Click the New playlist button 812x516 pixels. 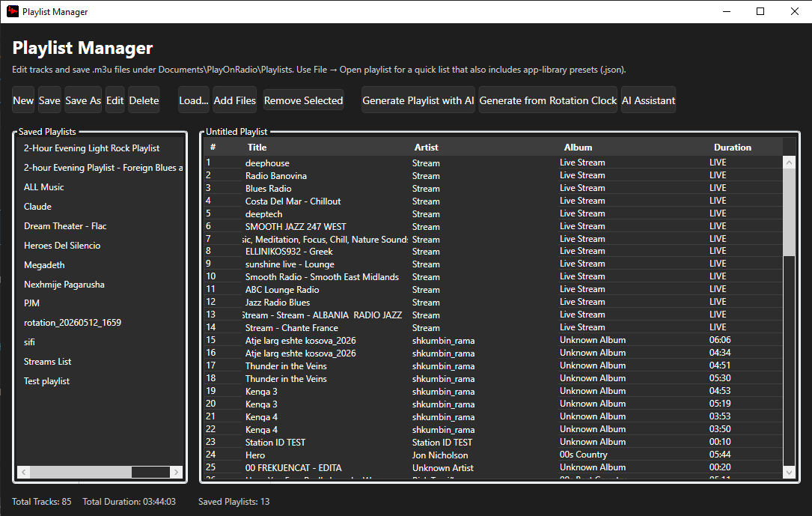(23, 100)
